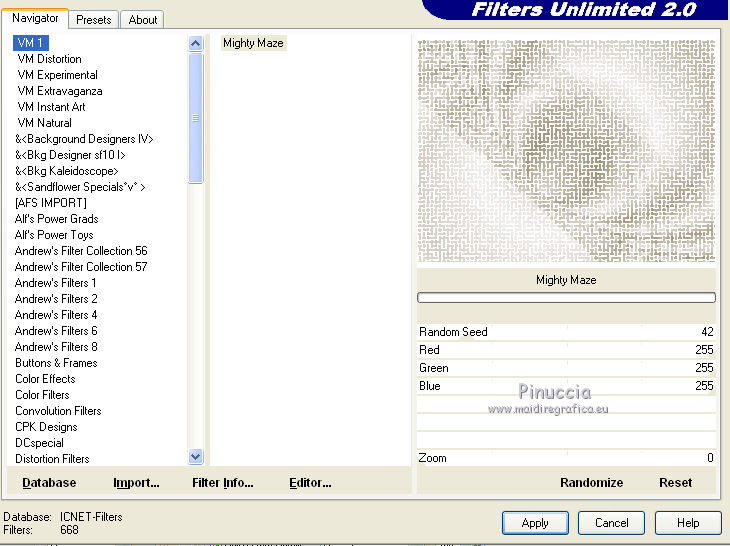Select Convolution Filters category
Image resolution: width=730 pixels, height=546 pixels.
[x=58, y=411]
